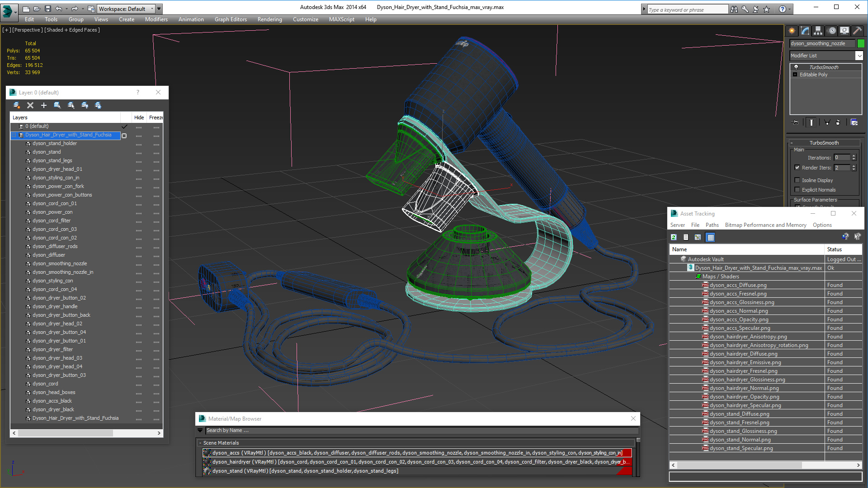The height and width of the screenshot is (488, 868).
Task: Toggle Hide for dyson_stand_holder row
Action: (139, 144)
